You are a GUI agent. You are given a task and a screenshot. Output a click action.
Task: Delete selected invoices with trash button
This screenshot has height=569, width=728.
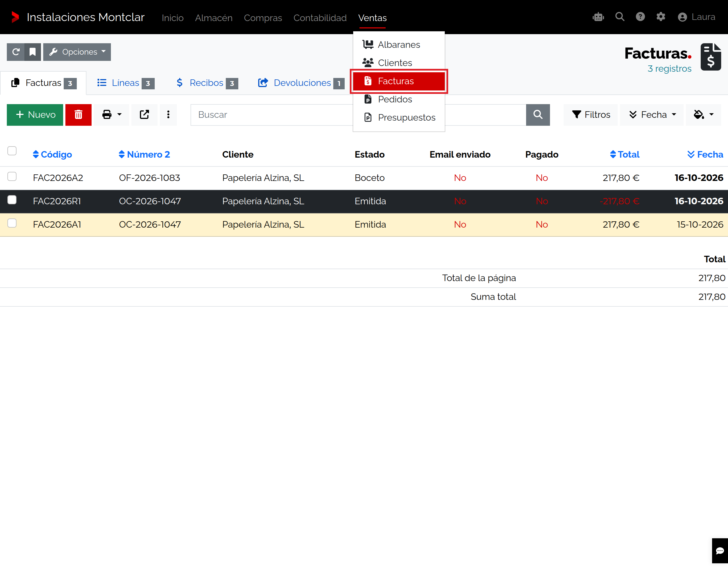78,115
